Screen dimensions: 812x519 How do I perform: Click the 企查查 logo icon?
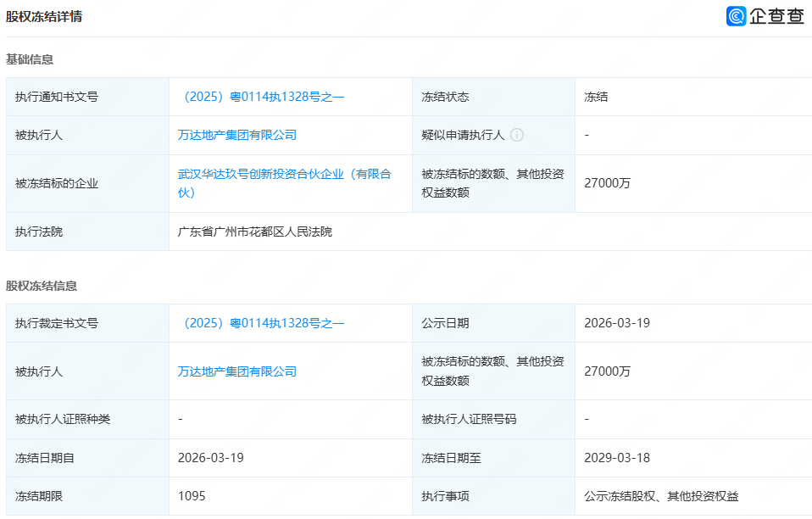pyautogui.click(x=736, y=16)
